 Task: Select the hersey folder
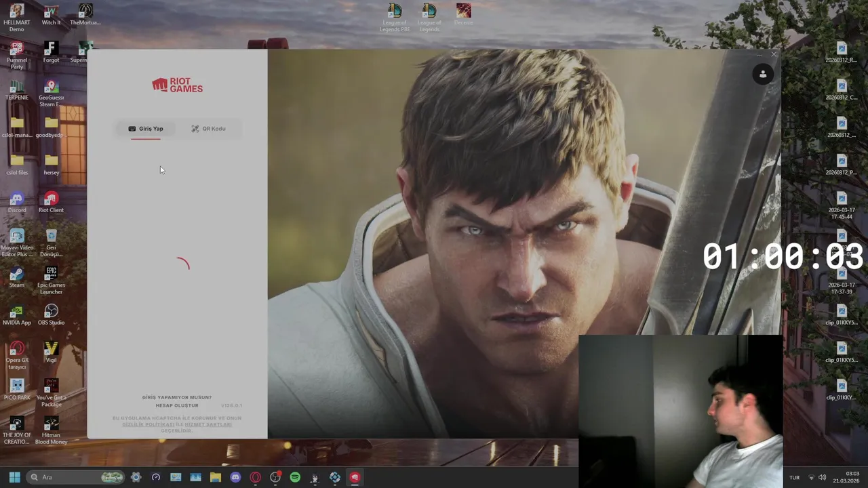pyautogui.click(x=51, y=164)
